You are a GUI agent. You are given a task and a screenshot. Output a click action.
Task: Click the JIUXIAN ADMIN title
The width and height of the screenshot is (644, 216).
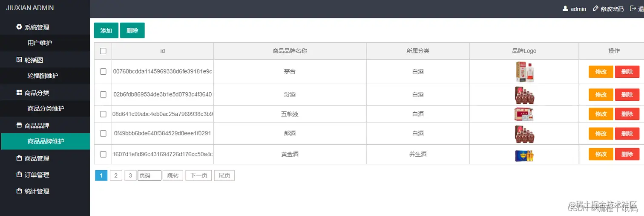(x=30, y=8)
